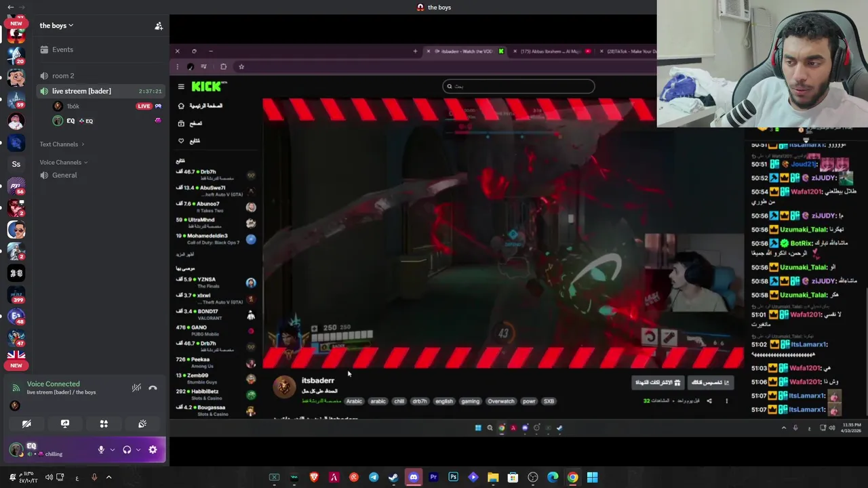Open headphone output options chevron
The height and width of the screenshot is (488, 868).
[138, 449]
